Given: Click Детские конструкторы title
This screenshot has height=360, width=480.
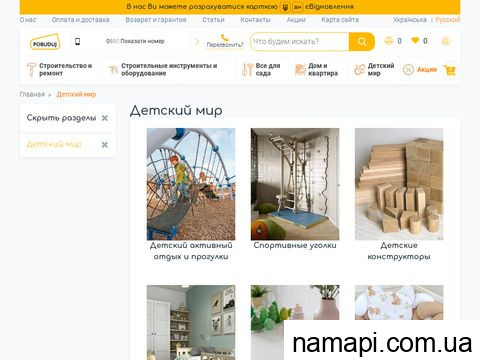Looking at the screenshot, I should (x=399, y=251).
